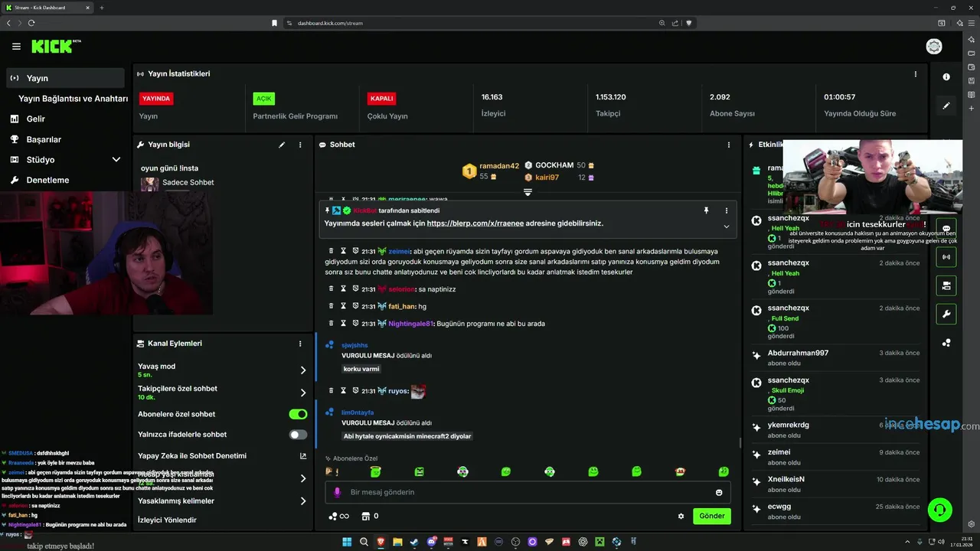Open chat settings gear icon
Image resolution: width=980 pixels, height=551 pixels.
(x=681, y=516)
